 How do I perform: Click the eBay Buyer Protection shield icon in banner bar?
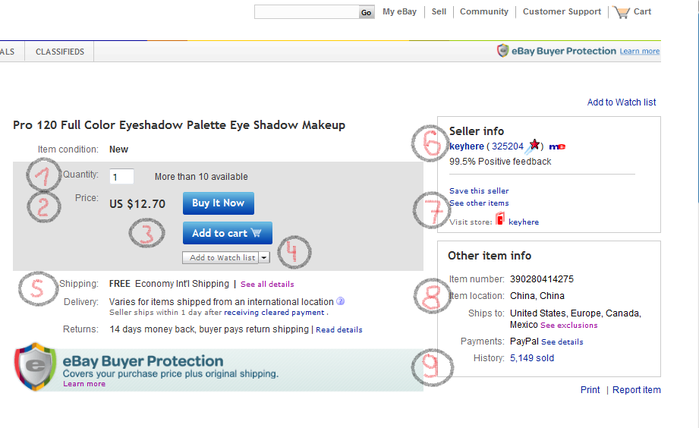[x=502, y=50]
